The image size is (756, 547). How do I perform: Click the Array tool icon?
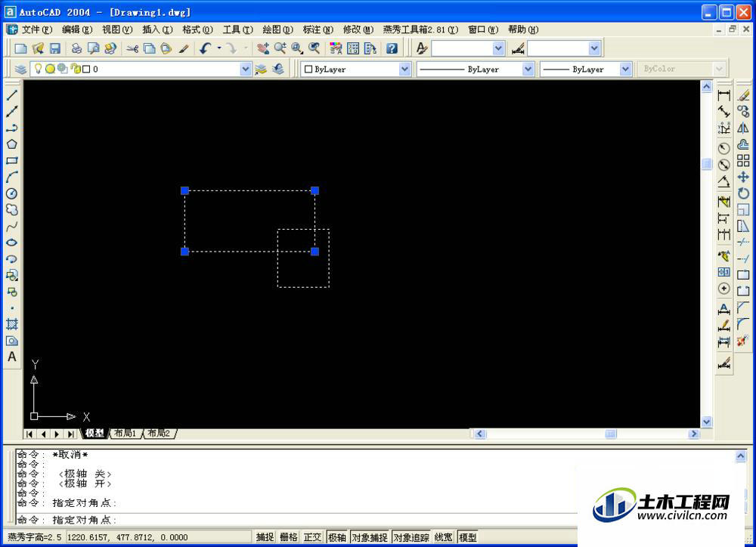click(743, 160)
